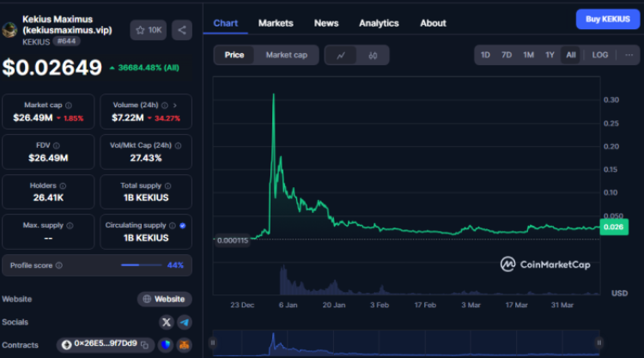Open FDV info icon

pyautogui.click(x=57, y=146)
